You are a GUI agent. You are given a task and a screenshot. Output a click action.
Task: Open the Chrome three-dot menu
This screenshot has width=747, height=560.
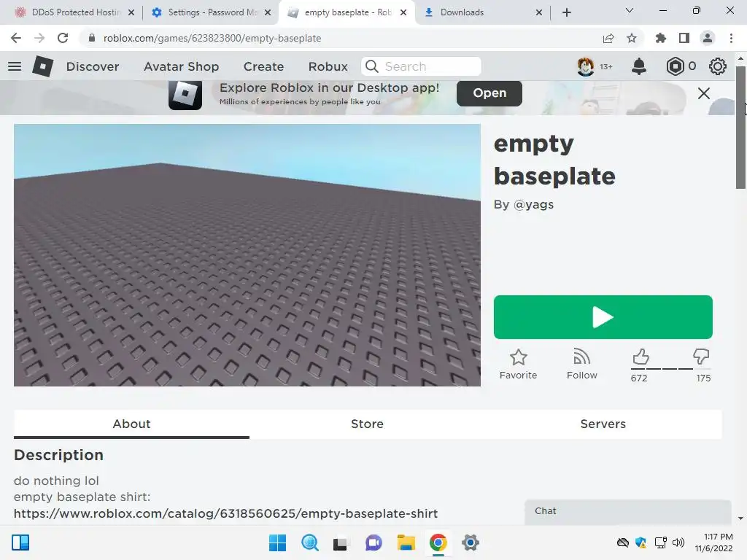(x=731, y=38)
